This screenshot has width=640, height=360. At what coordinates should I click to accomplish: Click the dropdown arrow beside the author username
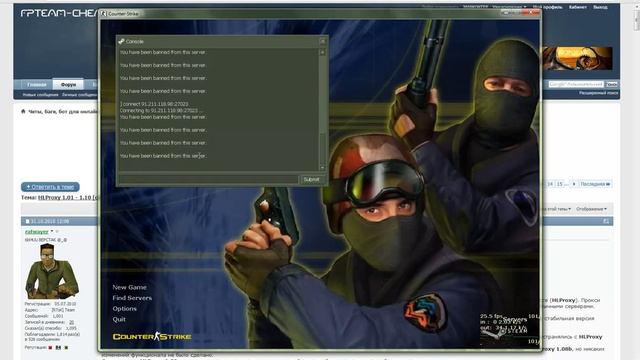[x=53, y=232]
